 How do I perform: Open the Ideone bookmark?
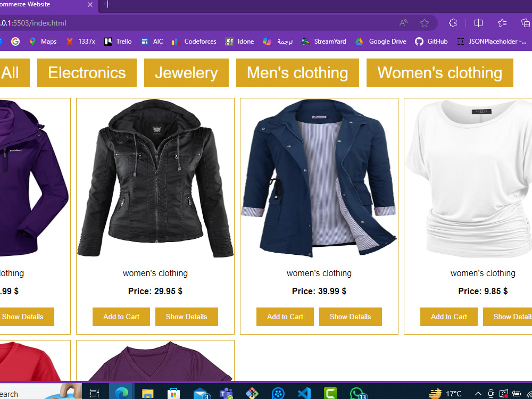[x=239, y=41]
